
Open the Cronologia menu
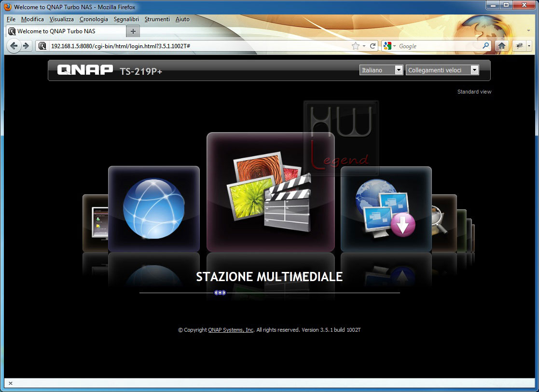click(x=94, y=19)
